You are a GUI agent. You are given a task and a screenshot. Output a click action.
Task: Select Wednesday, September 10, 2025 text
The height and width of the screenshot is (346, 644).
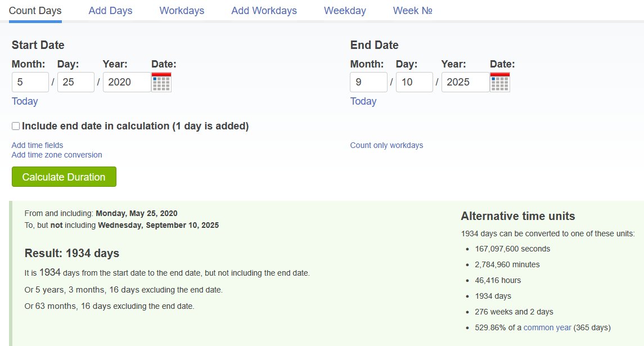[158, 225]
